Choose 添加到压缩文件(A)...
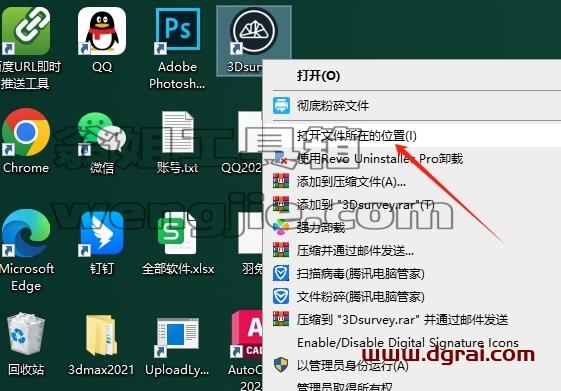 pos(411,181)
